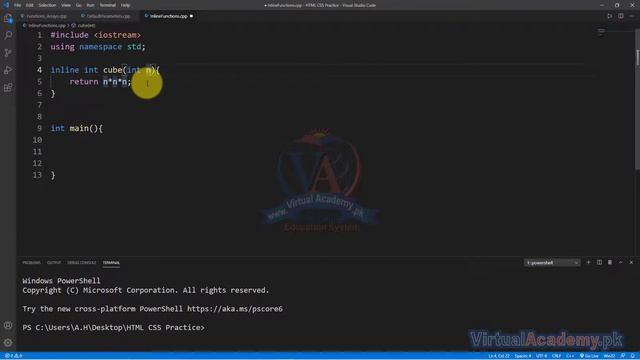Open the Run menu
This screenshot has height=360, width=640.
(90, 5)
